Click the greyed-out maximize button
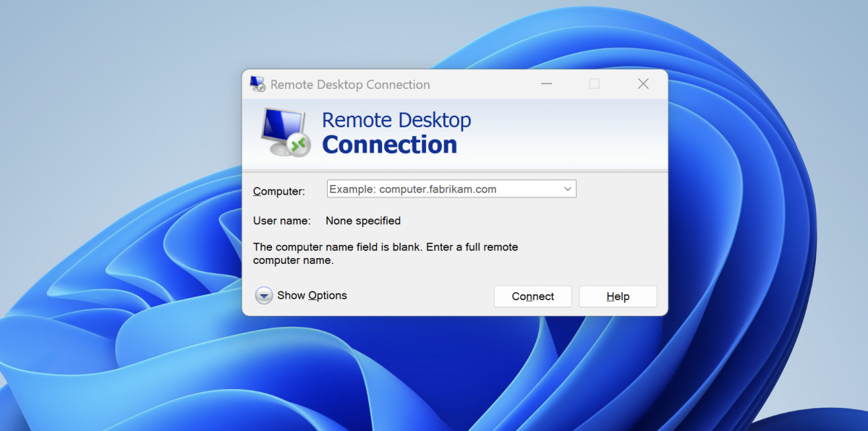The image size is (868, 431). click(595, 84)
